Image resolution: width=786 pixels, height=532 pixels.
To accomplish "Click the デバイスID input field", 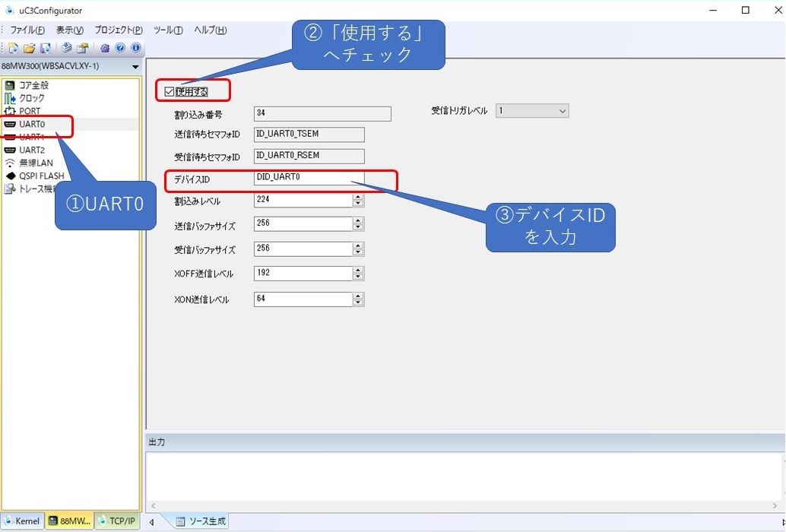I will 309,177.
